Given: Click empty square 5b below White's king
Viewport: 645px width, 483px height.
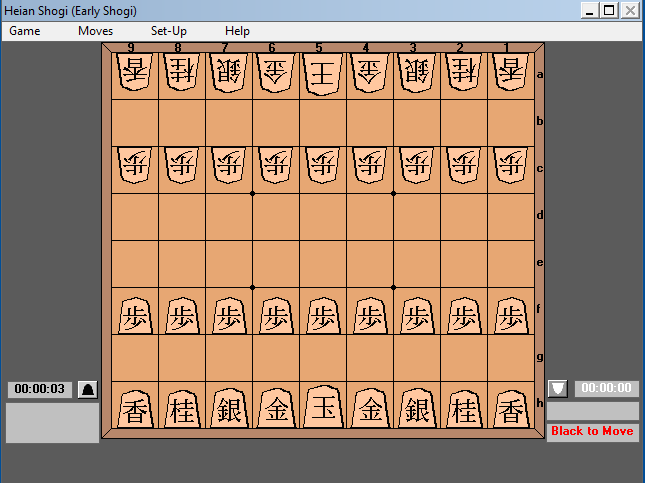Looking at the screenshot, I should 323,123.
